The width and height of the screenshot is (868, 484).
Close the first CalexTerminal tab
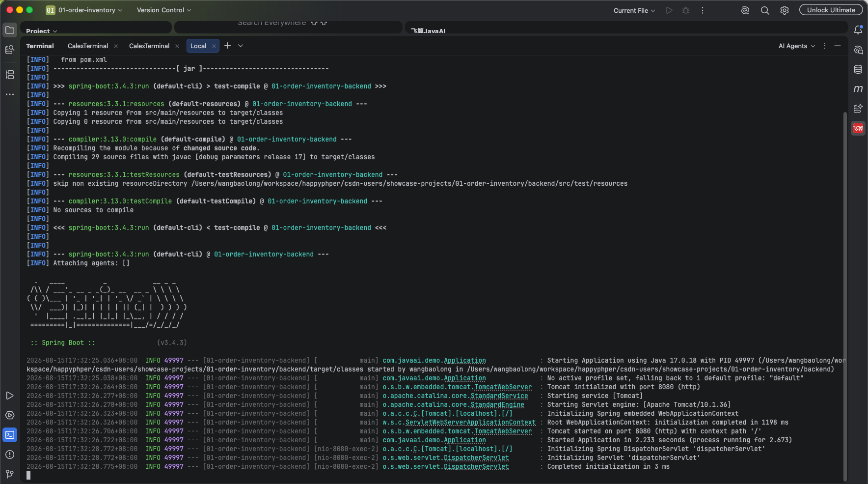point(116,46)
